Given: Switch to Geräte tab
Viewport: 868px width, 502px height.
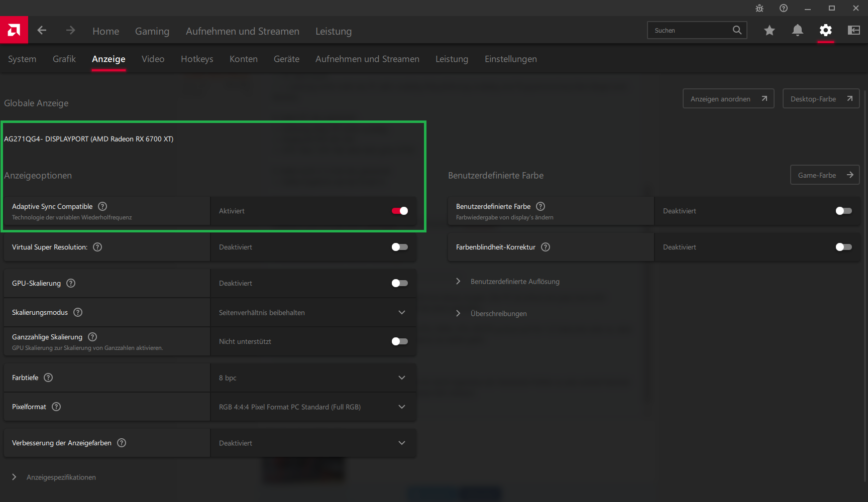Looking at the screenshot, I should tap(287, 59).
